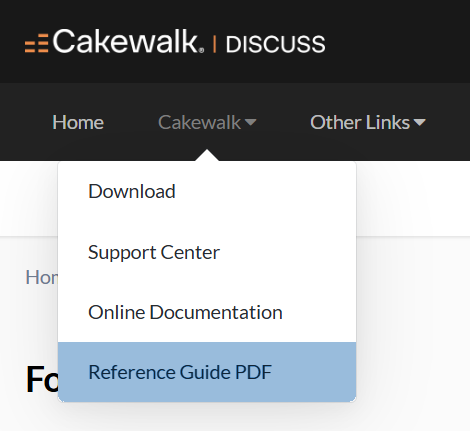Click the arrow beside the Cakewalk menu

251,122
